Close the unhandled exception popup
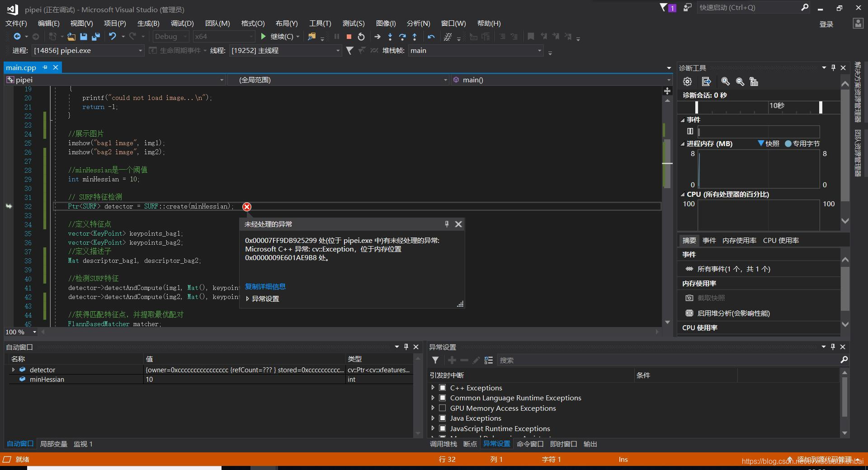868x470 pixels. pos(458,224)
